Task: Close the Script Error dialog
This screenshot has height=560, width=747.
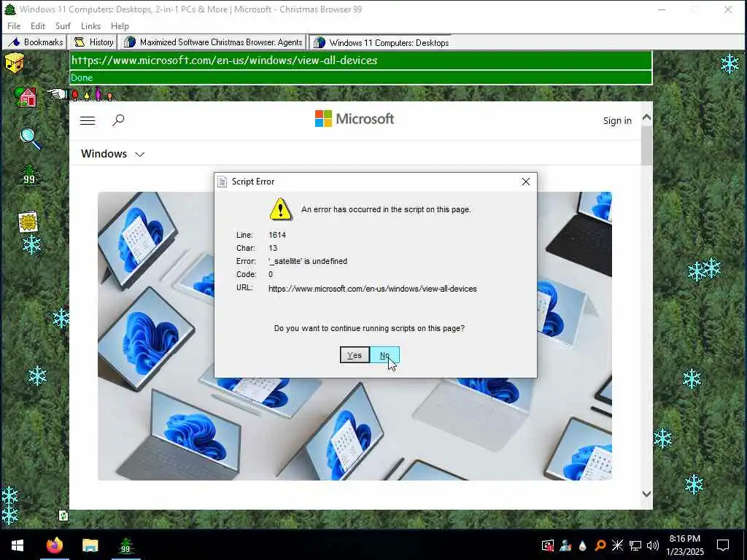Action: [525, 182]
